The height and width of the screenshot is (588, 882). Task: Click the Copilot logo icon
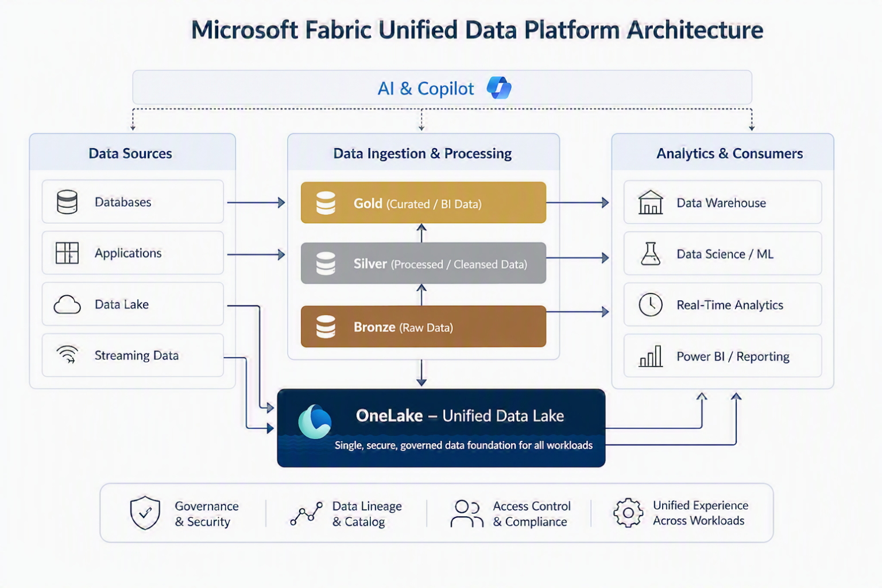coord(499,88)
